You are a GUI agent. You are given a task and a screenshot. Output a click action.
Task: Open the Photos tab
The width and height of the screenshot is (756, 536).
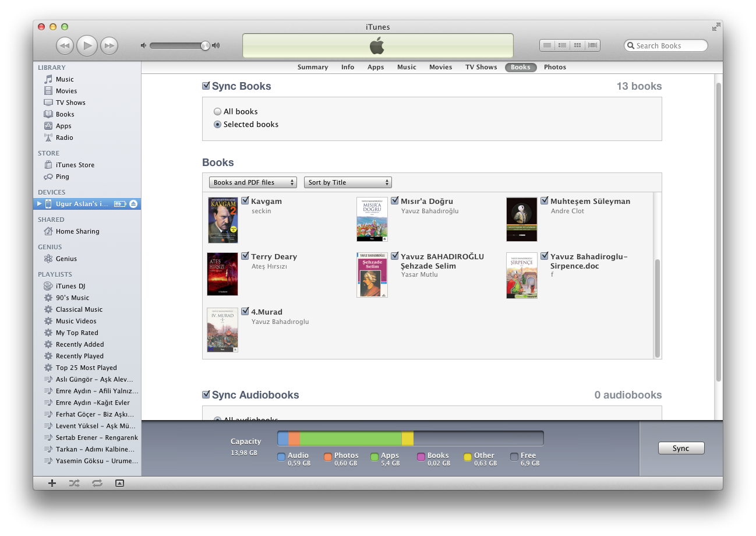pos(554,67)
